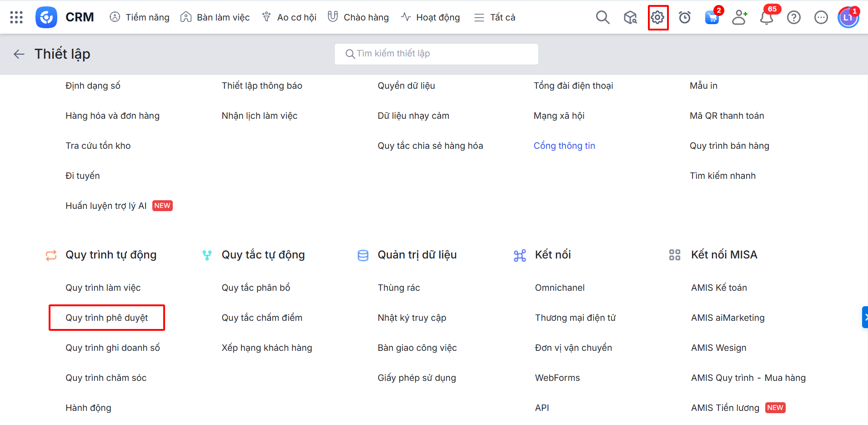Expand the blue side panel arrow
868x425 pixels.
(x=865, y=317)
